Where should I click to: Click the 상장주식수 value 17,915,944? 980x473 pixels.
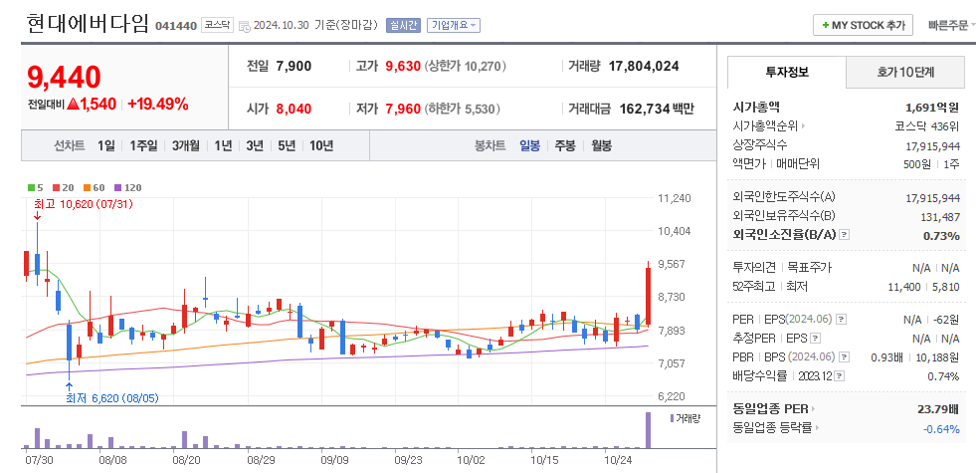(x=932, y=145)
